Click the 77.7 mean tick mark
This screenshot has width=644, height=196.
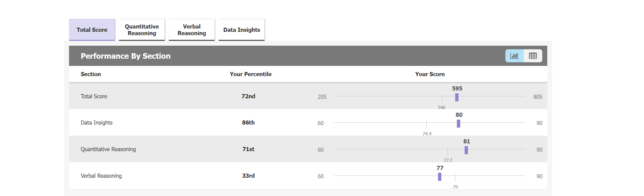tap(447, 151)
